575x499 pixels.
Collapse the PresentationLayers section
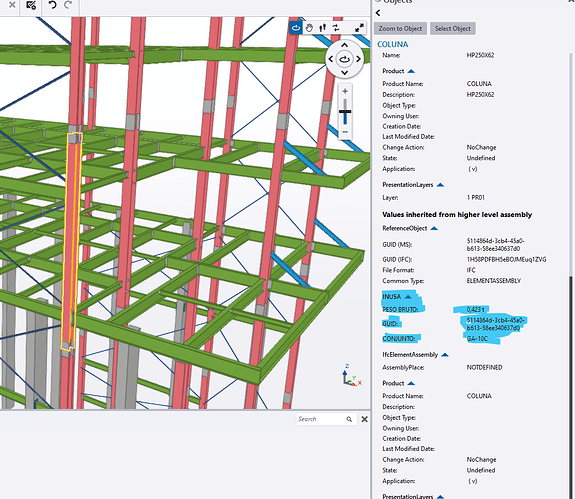[440, 185]
